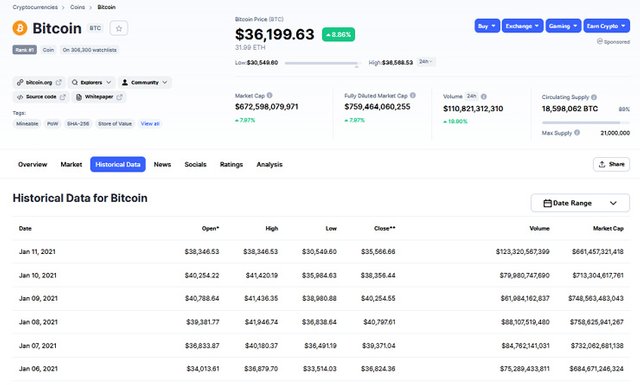Open the Ratings tab
Screen dimensions: 640x385
(x=231, y=165)
